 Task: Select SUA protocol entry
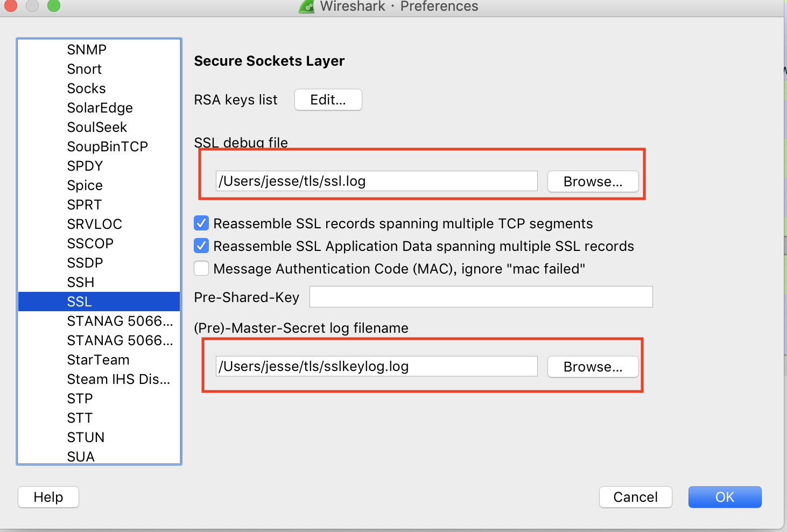(x=99, y=456)
